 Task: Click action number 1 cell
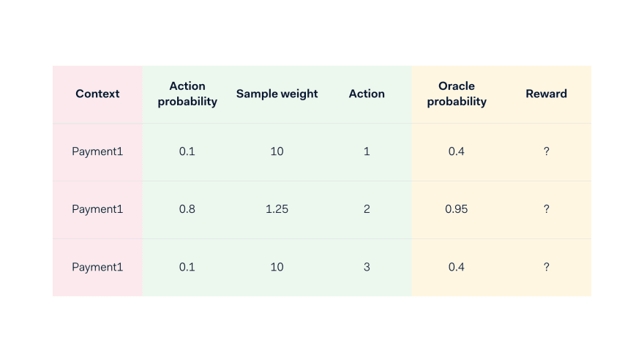click(x=367, y=151)
